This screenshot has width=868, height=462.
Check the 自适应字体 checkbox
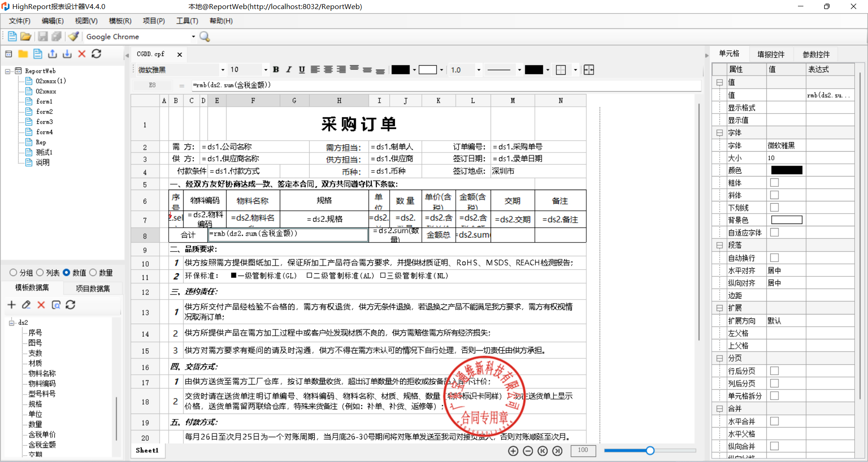(774, 233)
